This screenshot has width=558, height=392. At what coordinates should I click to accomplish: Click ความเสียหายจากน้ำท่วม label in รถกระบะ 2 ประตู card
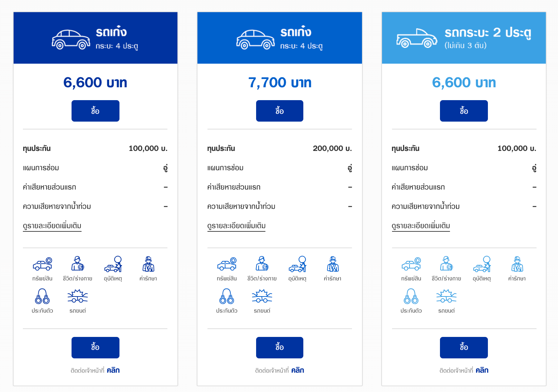[x=426, y=206]
